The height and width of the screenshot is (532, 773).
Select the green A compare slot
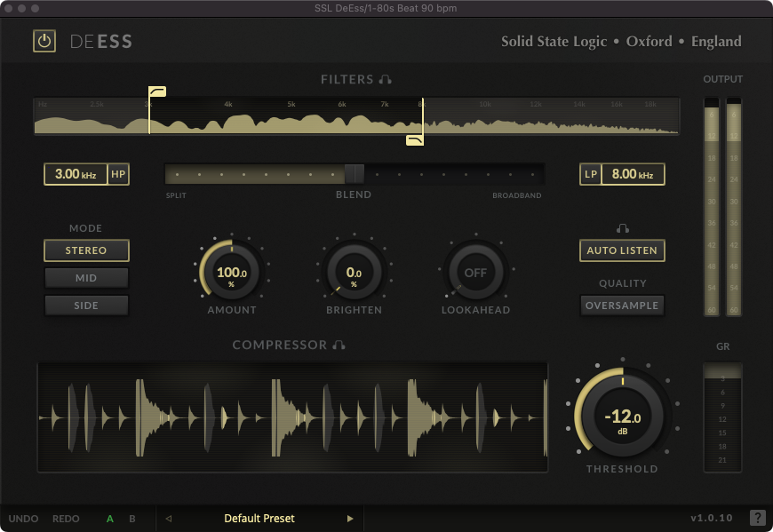pos(110,519)
